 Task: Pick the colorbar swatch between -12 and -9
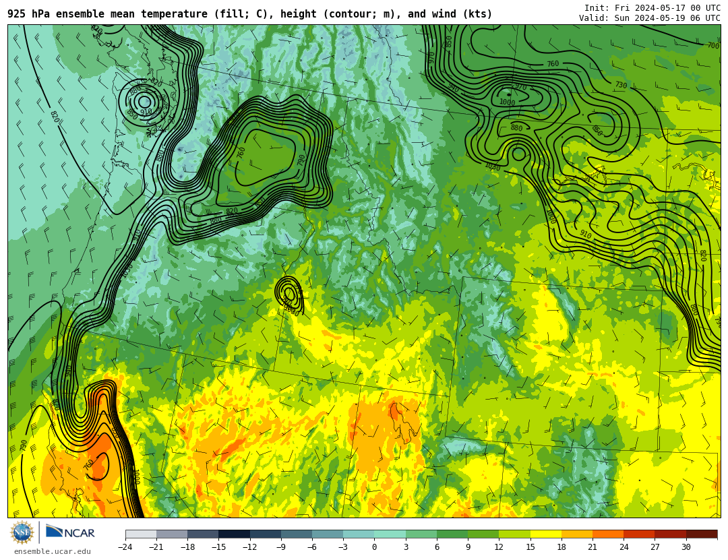[266, 534]
